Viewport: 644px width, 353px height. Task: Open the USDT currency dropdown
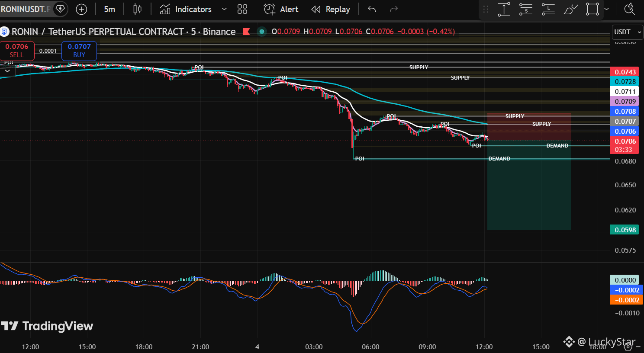click(x=628, y=32)
